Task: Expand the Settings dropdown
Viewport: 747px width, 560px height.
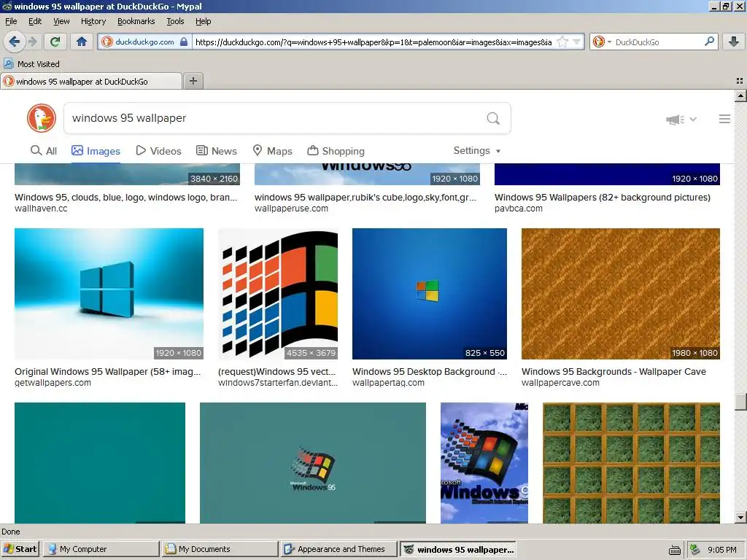Action: (x=477, y=150)
